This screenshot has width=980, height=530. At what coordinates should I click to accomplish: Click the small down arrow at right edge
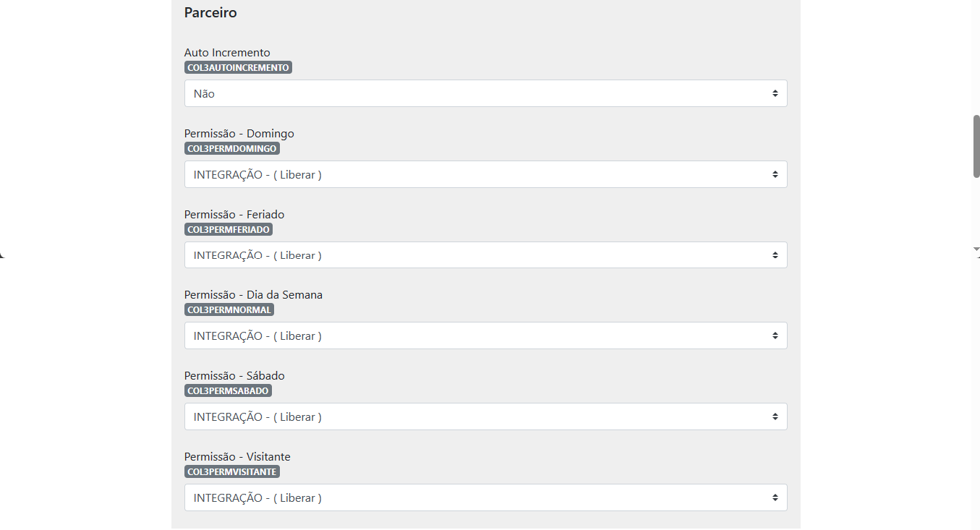click(976, 249)
